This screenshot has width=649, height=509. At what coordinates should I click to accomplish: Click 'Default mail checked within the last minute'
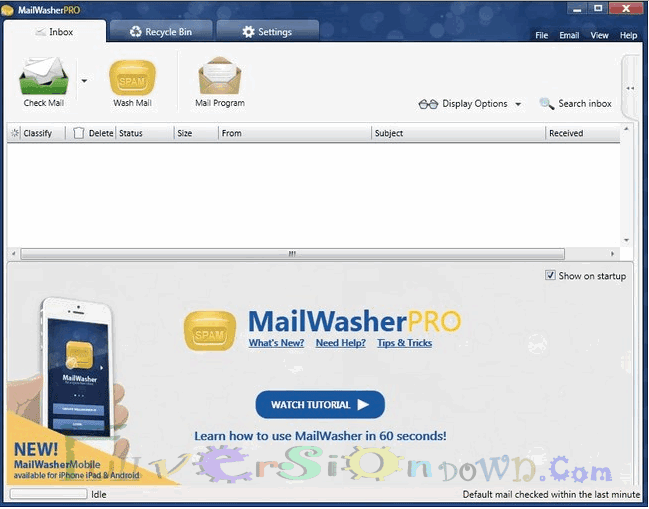(551, 495)
